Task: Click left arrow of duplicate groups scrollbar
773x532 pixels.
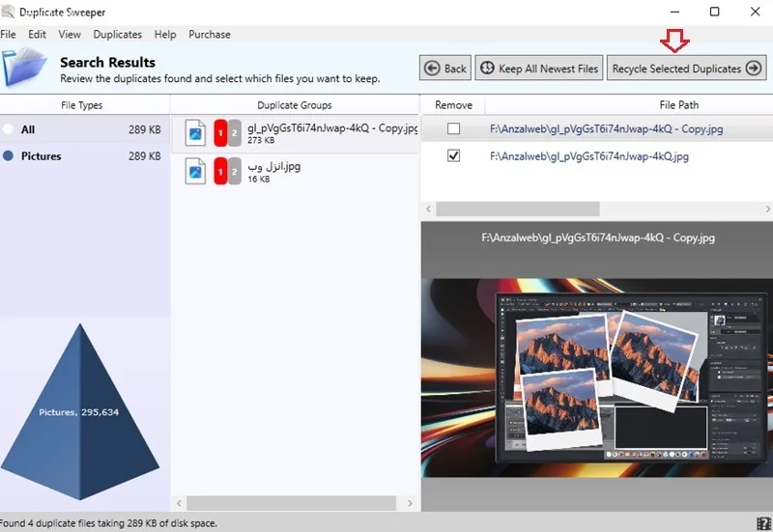Action: coord(179,503)
